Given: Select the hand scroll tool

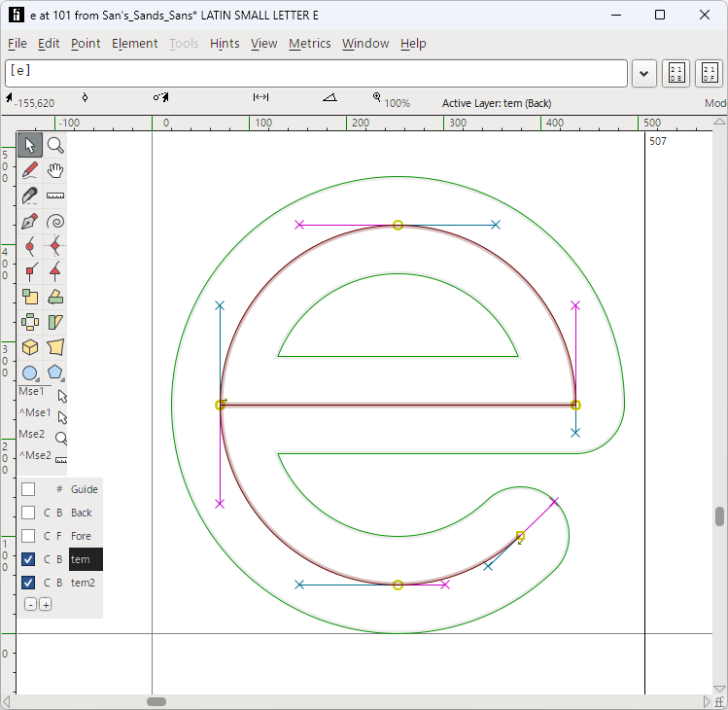Looking at the screenshot, I should 55,171.
